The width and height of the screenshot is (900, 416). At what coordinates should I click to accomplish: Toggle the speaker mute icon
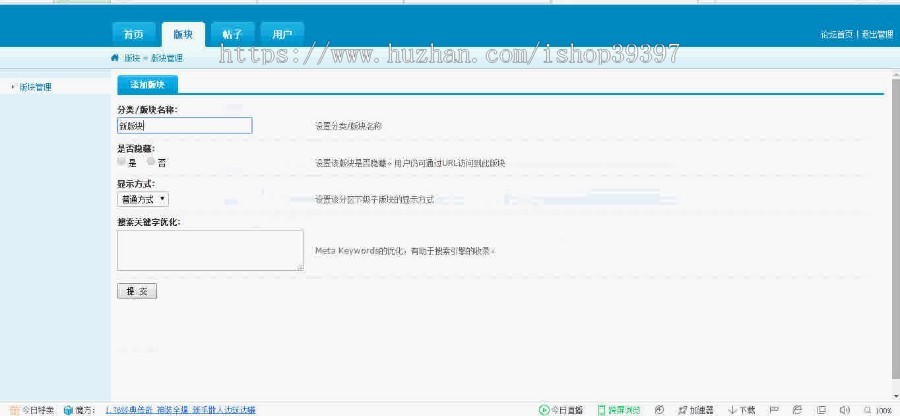coord(844,410)
